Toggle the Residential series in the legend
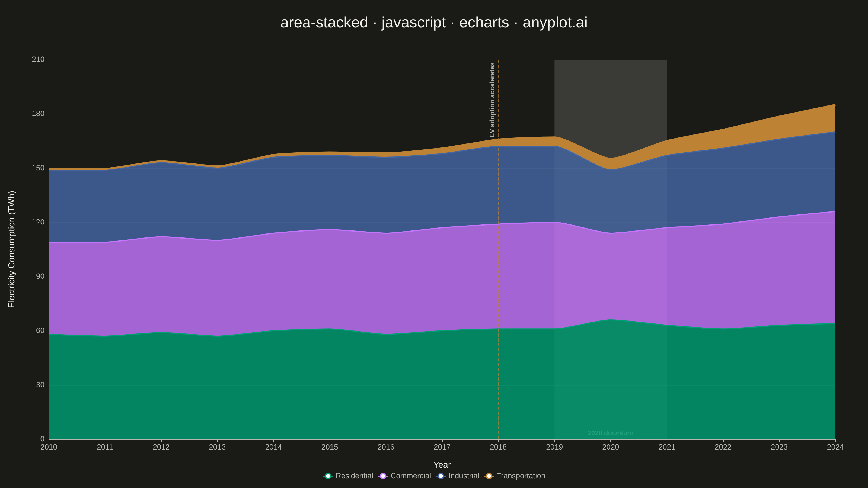868x488 pixels. pos(348,476)
